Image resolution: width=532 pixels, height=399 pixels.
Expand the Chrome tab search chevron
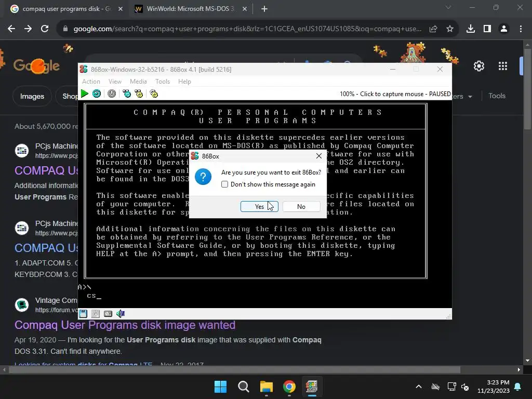point(448,7)
